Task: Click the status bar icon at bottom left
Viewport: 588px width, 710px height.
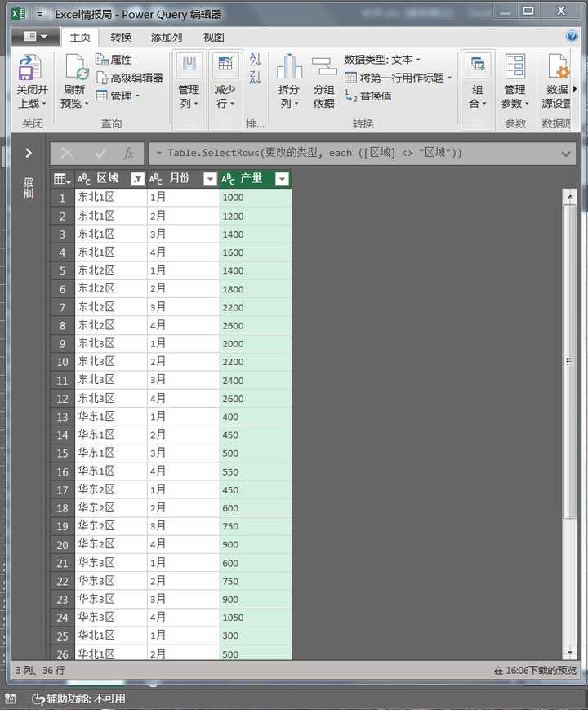Action: tap(11, 699)
